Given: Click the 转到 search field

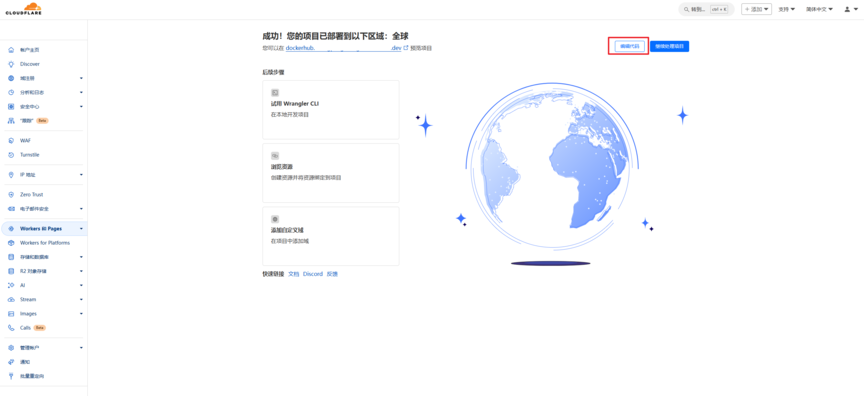Looking at the screenshot, I should pyautogui.click(x=706, y=9).
